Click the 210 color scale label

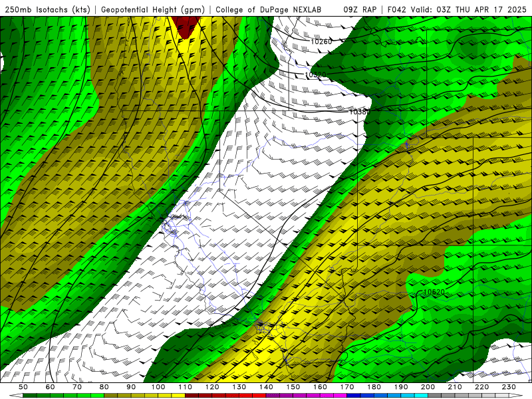455,387
